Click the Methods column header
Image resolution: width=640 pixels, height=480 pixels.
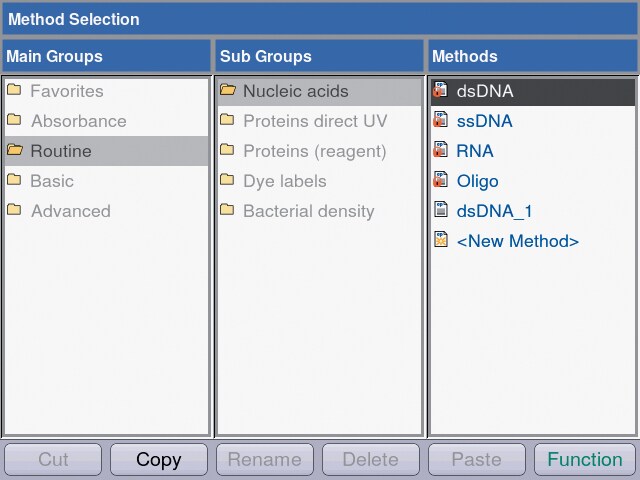(x=533, y=56)
